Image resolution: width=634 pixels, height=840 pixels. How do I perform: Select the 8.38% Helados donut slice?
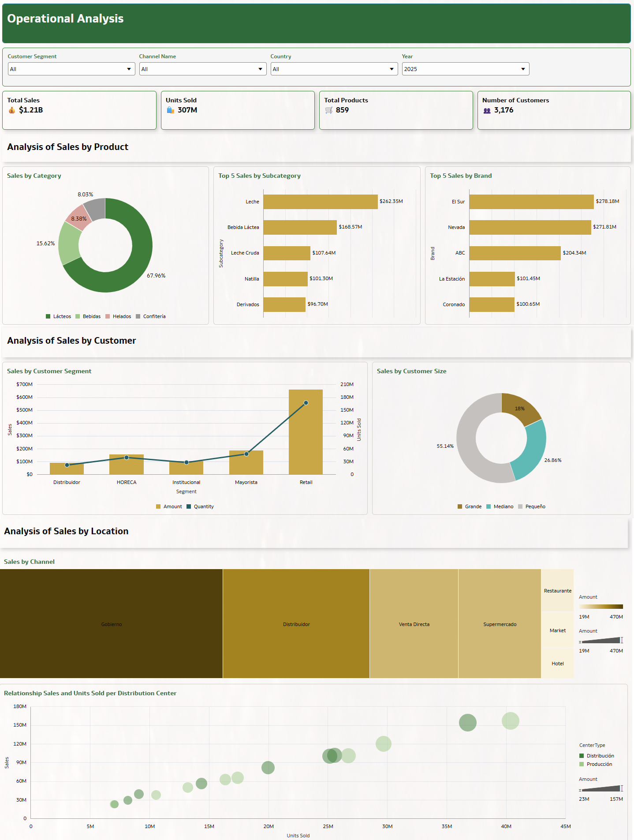pos(78,218)
